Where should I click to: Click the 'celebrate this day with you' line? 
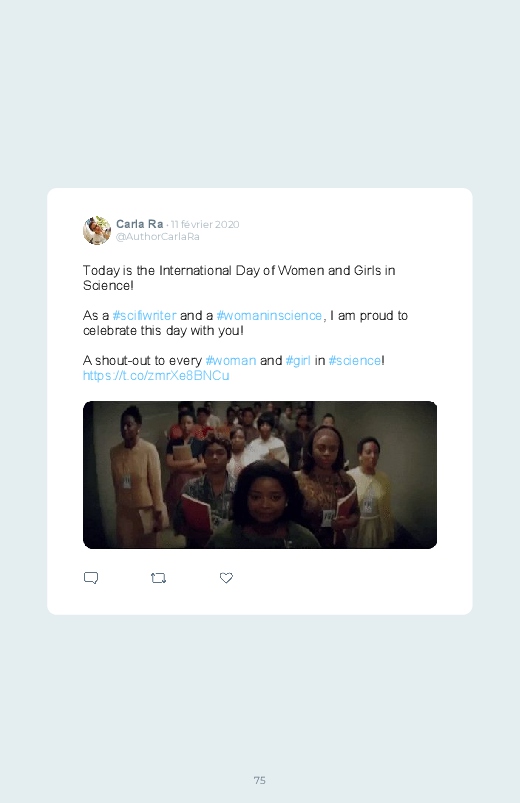click(x=163, y=330)
